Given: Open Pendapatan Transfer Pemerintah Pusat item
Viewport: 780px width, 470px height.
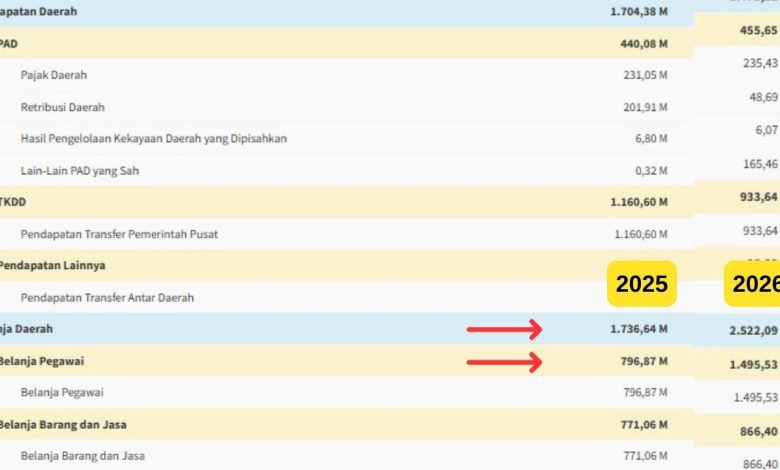Looking at the screenshot, I should coord(119,234).
